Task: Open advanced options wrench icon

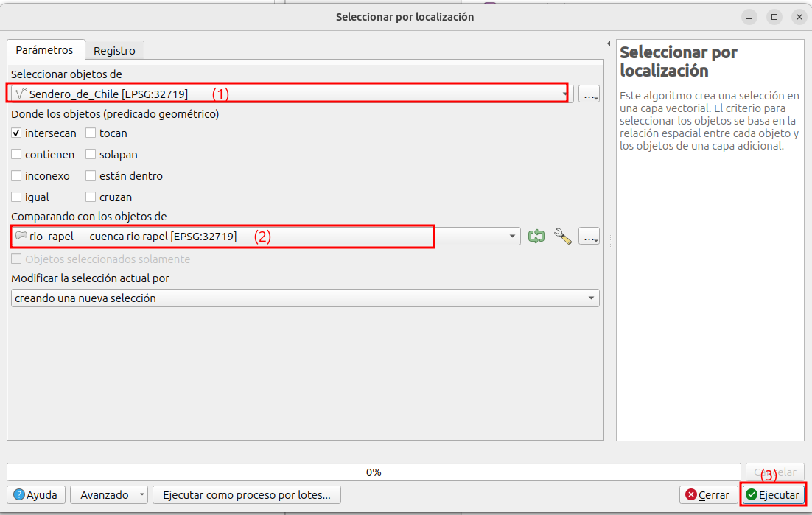Action: click(563, 237)
